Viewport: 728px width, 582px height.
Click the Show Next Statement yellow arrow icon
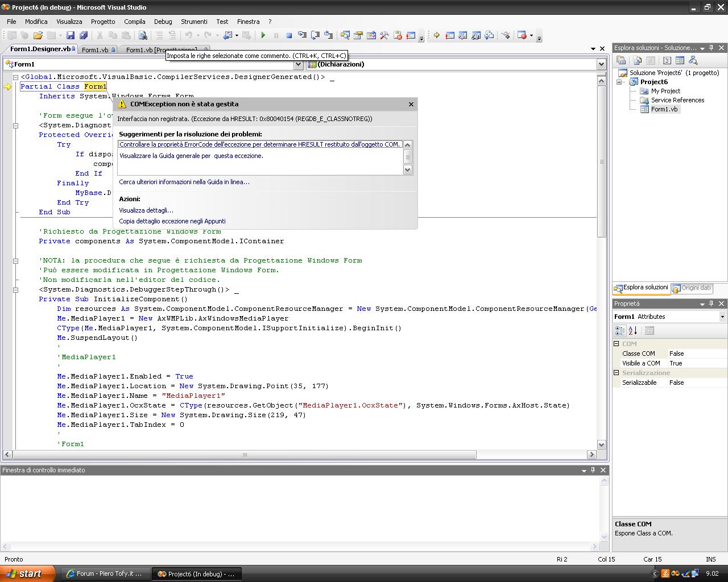click(436, 35)
